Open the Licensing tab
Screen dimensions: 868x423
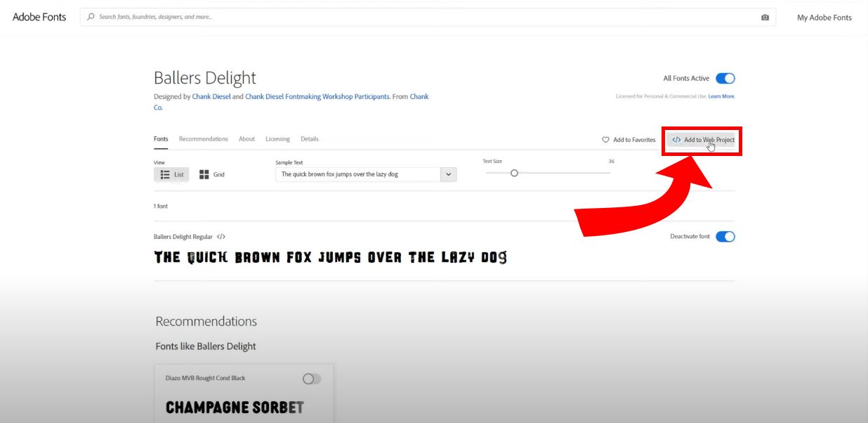point(277,139)
